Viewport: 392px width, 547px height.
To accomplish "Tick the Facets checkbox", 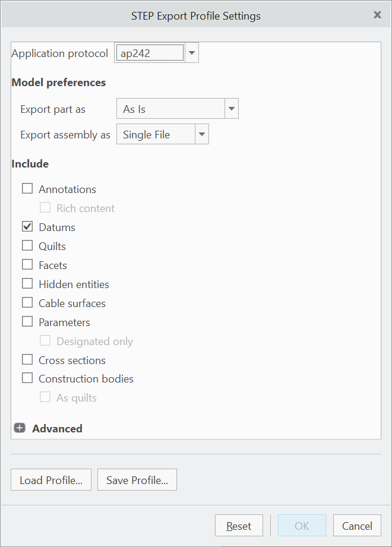I will click(x=27, y=265).
